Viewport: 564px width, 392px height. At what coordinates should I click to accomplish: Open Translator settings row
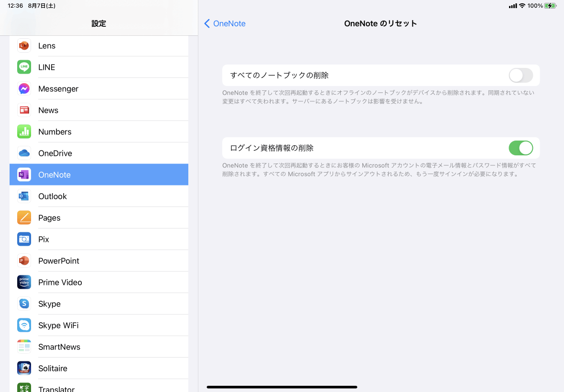tap(99, 386)
